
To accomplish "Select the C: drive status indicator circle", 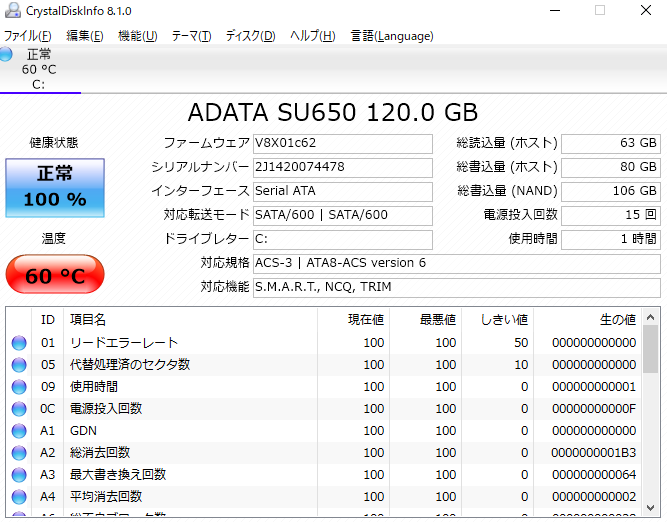I will click(x=6, y=54).
